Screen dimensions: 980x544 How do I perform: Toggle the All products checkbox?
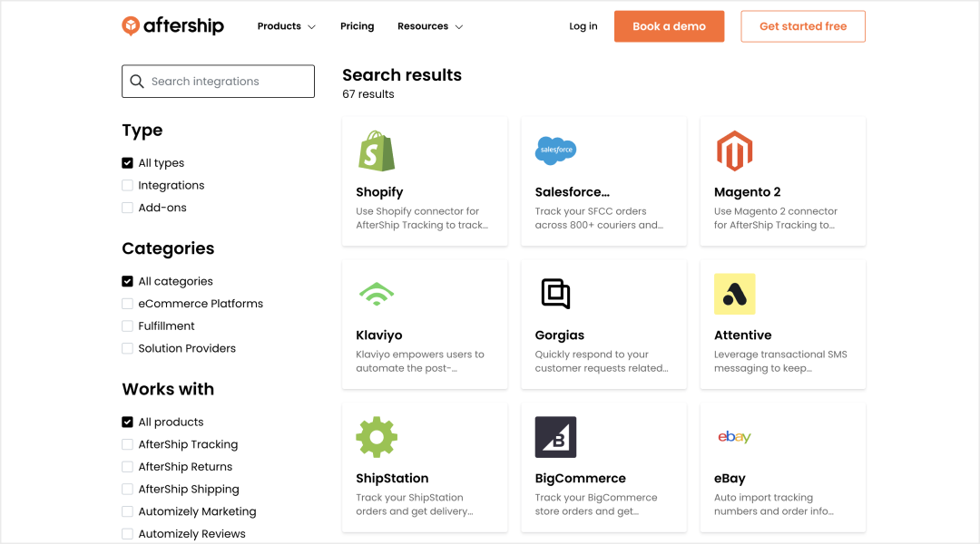tap(128, 423)
